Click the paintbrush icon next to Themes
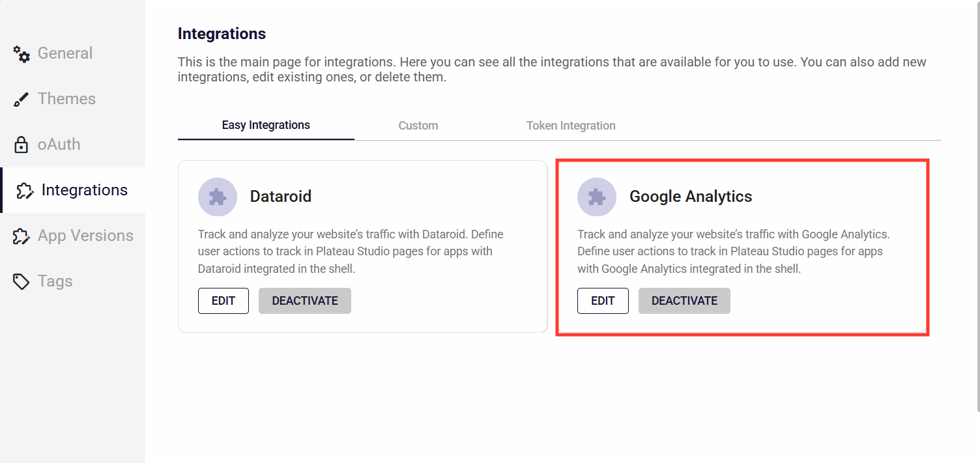980x463 pixels. (x=22, y=100)
